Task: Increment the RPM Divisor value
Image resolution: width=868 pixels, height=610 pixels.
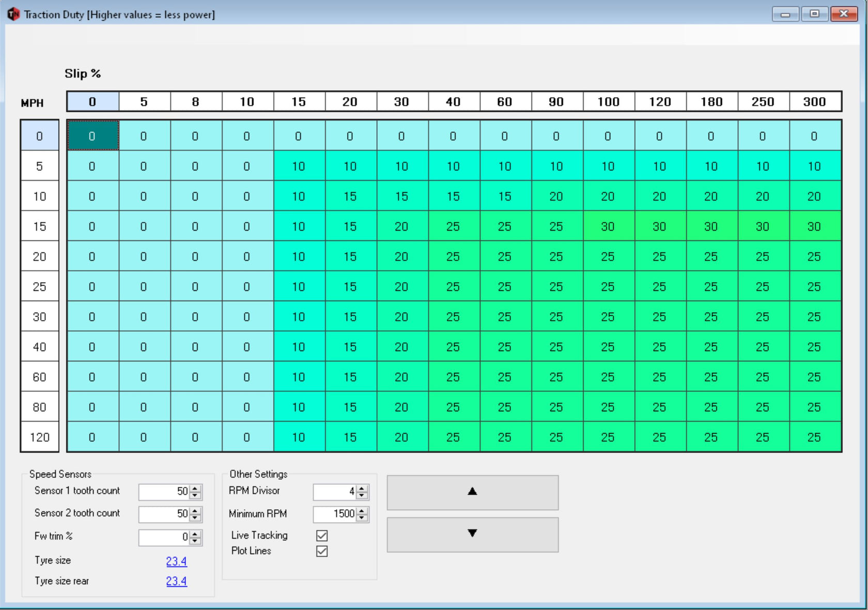Action: (x=362, y=489)
